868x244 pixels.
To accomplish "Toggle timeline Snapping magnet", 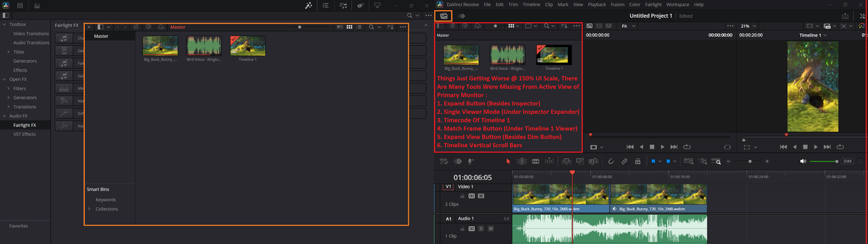I will coord(610,161).
